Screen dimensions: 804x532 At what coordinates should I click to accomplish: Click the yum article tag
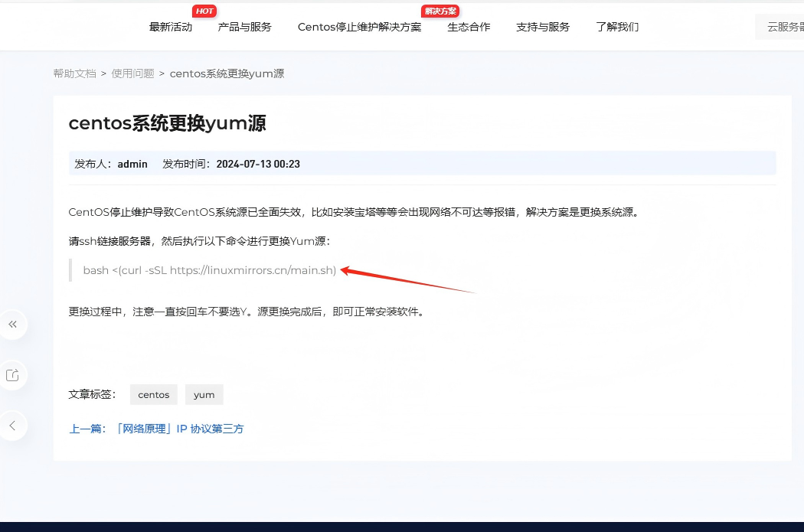[204, 394]
